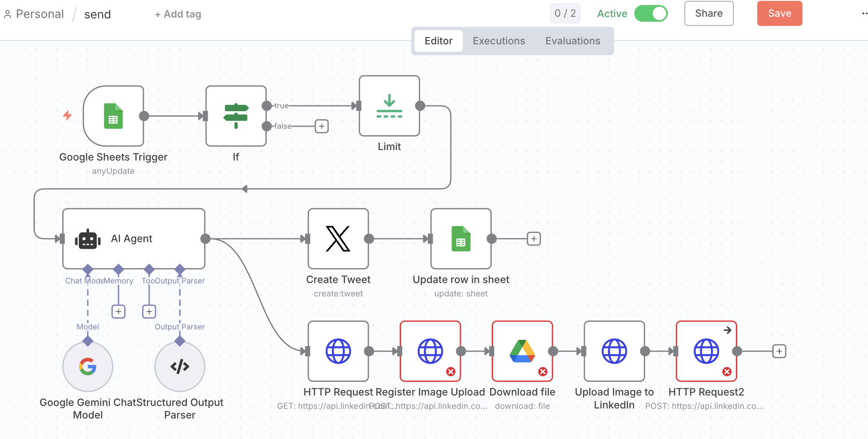Open the Personal project link
This screenshot has height=439, width=868.
(40, 14)
